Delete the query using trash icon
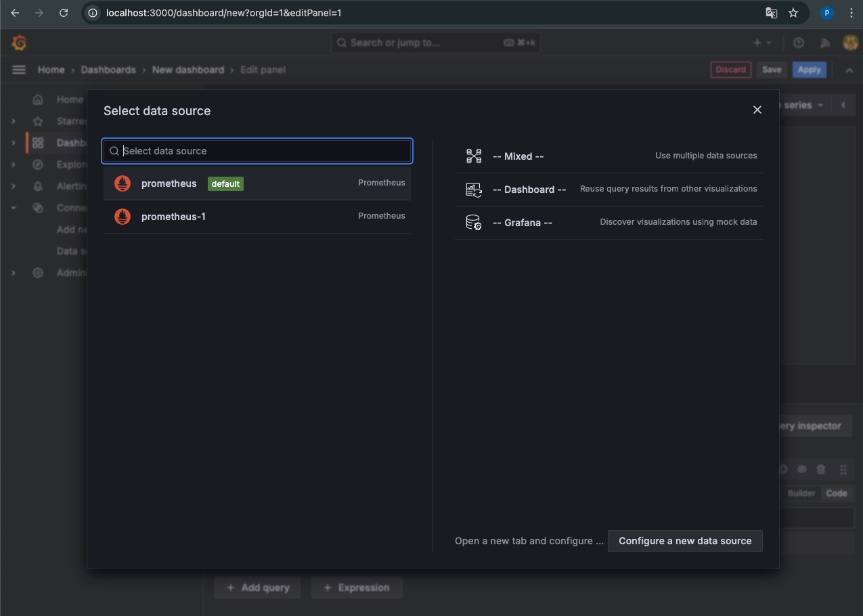 pyautogui.click(x=821, y=469)
